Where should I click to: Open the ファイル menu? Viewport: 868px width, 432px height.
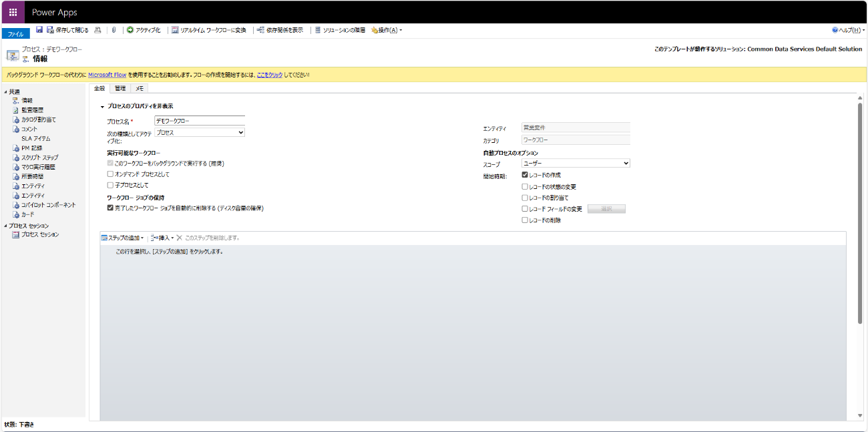tap(15, 34)
